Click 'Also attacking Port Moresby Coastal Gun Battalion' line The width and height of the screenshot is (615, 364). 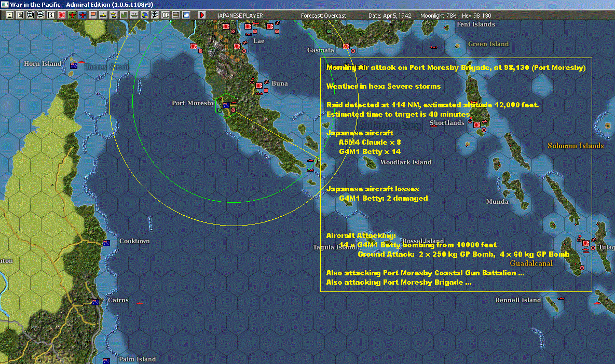click(x=425, y=273)
